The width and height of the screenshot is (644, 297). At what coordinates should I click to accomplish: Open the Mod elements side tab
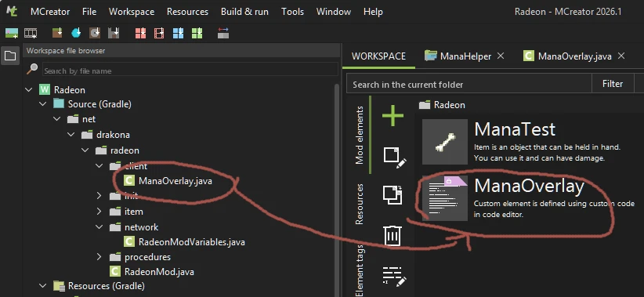360,135
